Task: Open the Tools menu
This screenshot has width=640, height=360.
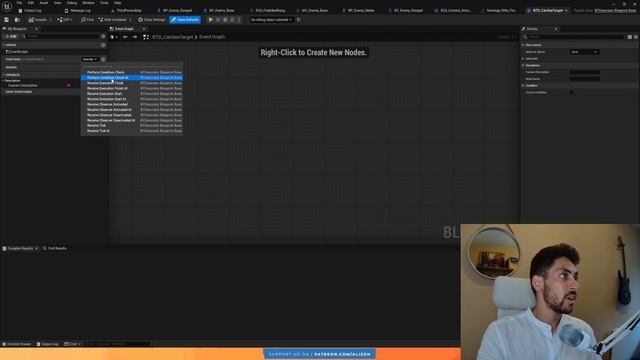Action: pyautogui.click(x=104, y=3)
